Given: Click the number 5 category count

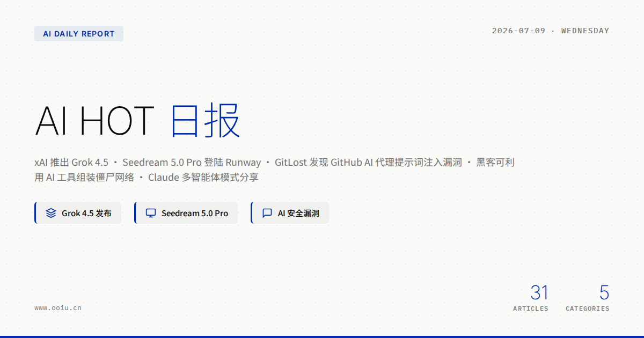Looking at the screenshot, I should [x=604, y=293].
